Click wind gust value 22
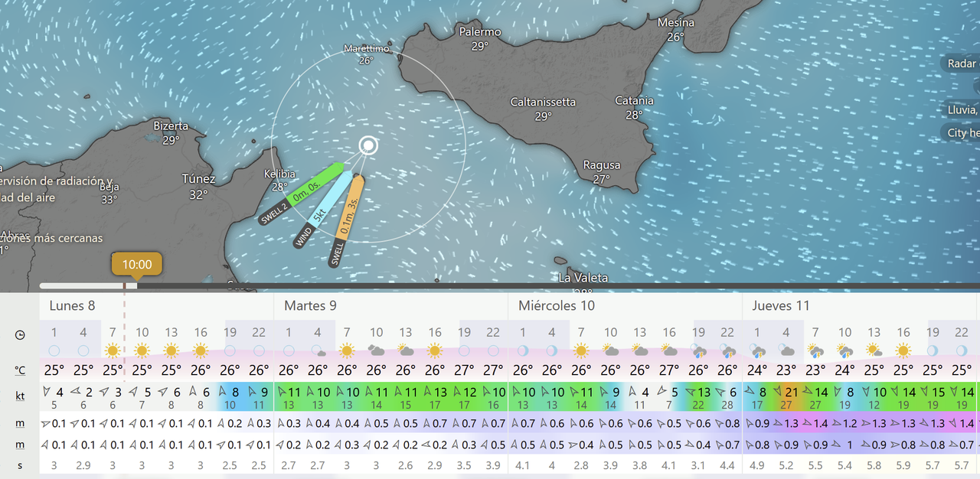The image size is (980, 479). pos(698,406)
